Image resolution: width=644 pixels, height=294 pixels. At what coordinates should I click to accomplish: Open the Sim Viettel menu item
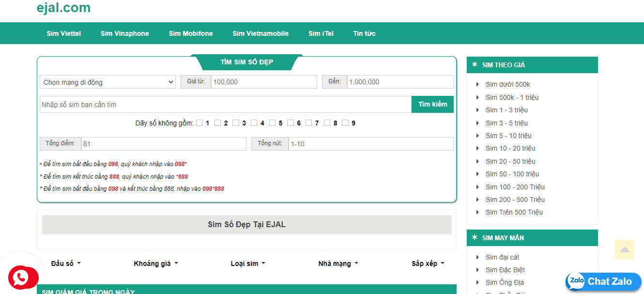click(x=64, y=33)
